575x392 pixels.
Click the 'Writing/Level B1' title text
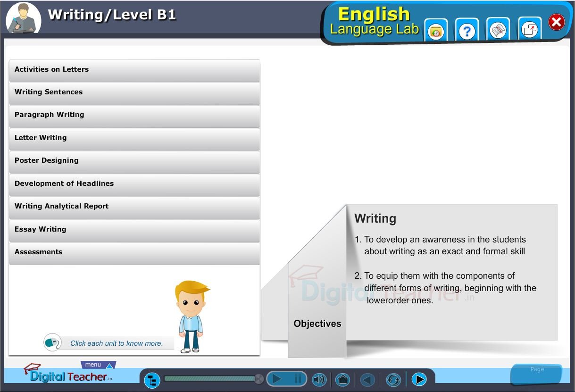(112, 15)
